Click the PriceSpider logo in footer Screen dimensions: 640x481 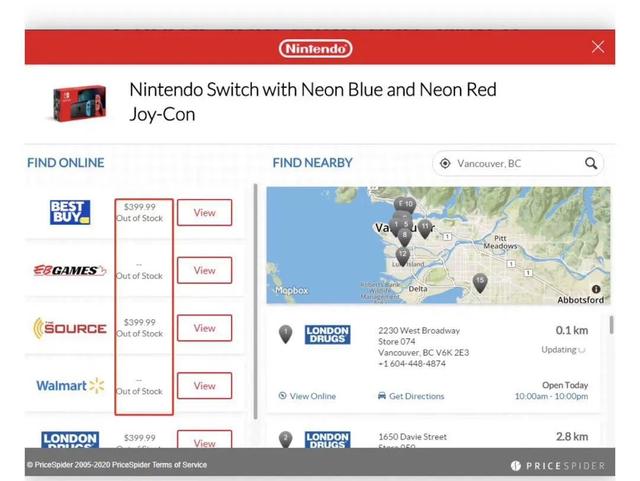(558, 465)
